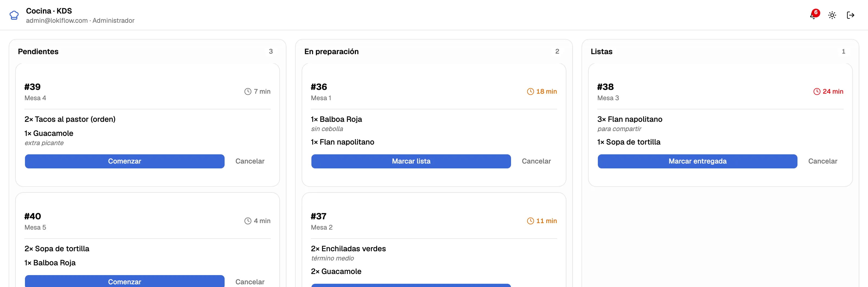The height and width of the screenshot is (287, 868).
Task: Click the clock icon on order #39
Action: point(248,92)
